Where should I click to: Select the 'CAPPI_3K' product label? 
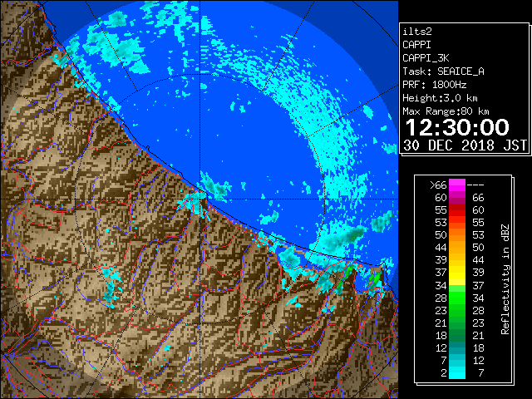point(426,58)
